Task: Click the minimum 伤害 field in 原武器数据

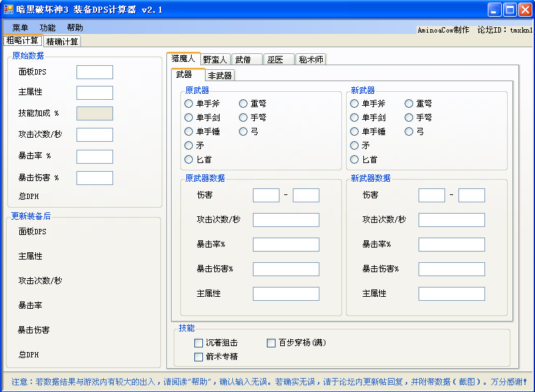Action: click(x=266, y=195)
